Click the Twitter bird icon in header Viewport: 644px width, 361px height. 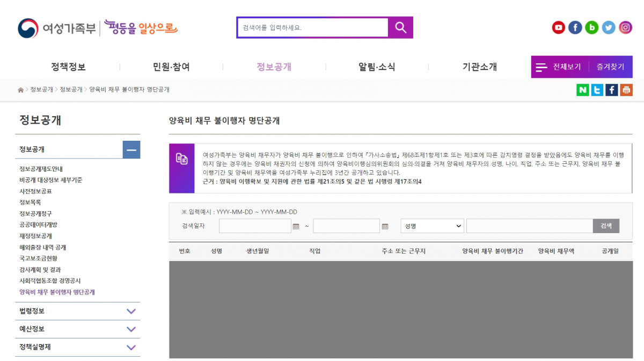(609, 27)
